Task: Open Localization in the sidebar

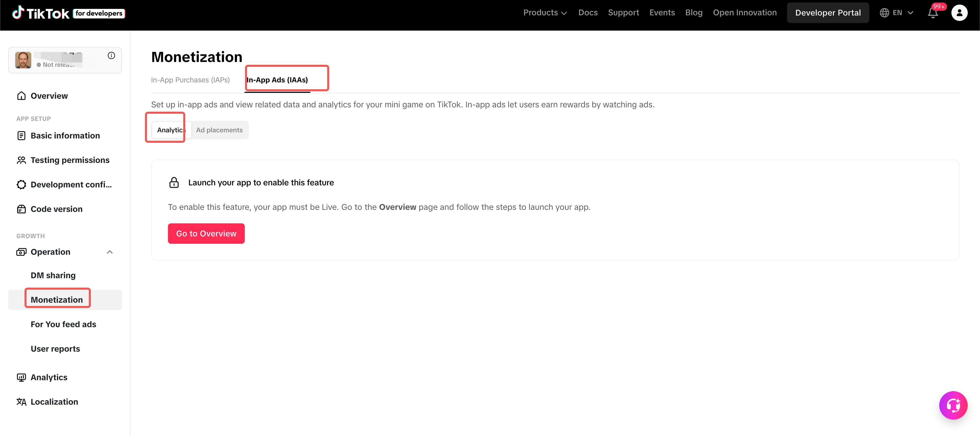Action: pos(54,402)
